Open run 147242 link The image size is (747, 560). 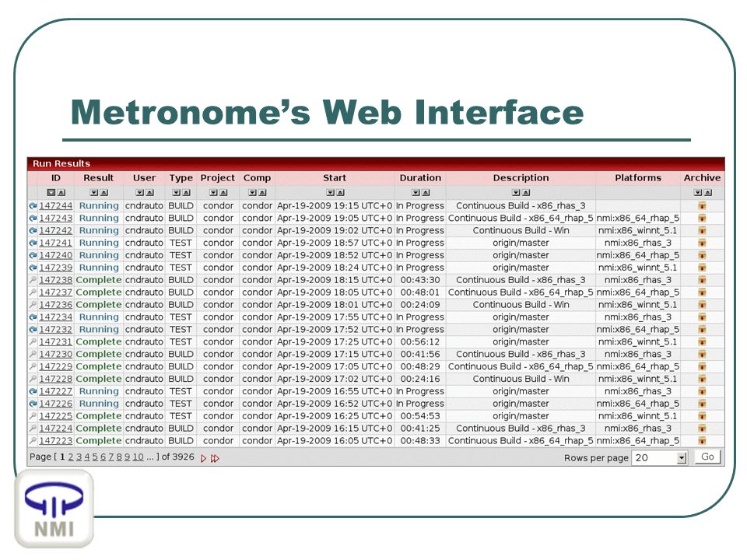[x=56, y=231]
